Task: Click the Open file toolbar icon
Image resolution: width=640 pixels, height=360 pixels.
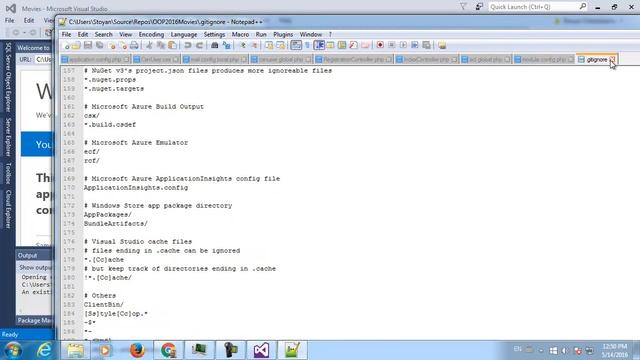Action: 77,45
